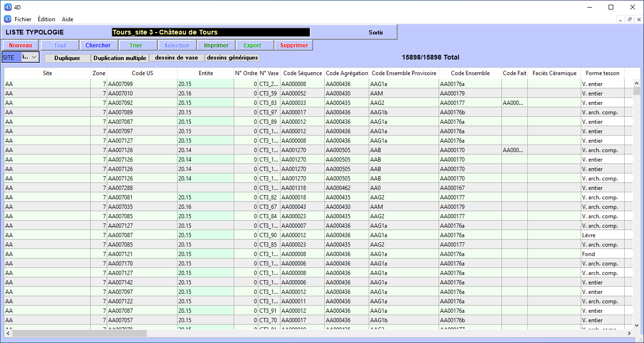Open the Édition menu
This screenshot has width=644, height=343.
pyautogui.click(x=46, y=19)
